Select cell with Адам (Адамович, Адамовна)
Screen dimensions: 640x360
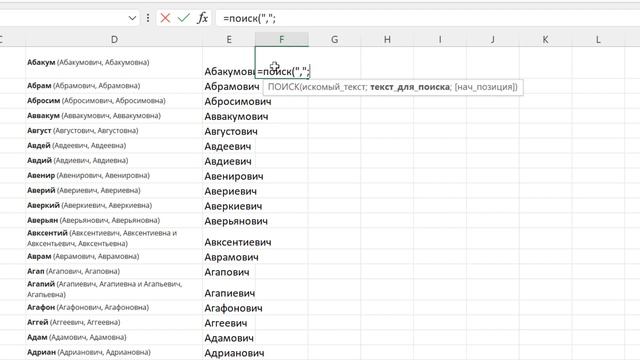click(x=114, y=338)
